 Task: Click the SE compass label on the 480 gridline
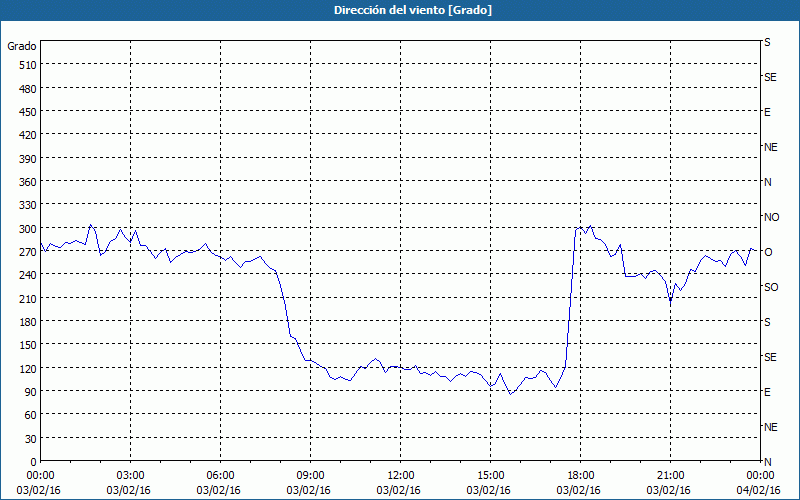point(770,78)
